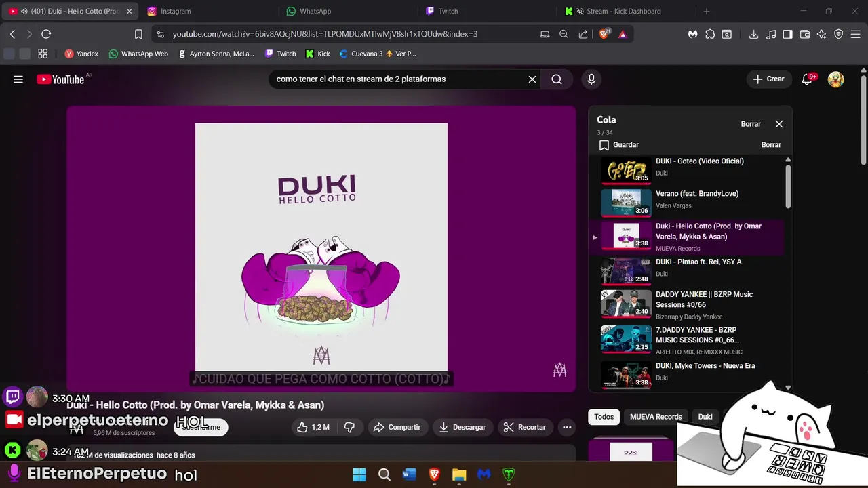The height and width of the screenshot is (488, 868).
Task: Go to YouTube home via logo
Action: coord(60,79)
